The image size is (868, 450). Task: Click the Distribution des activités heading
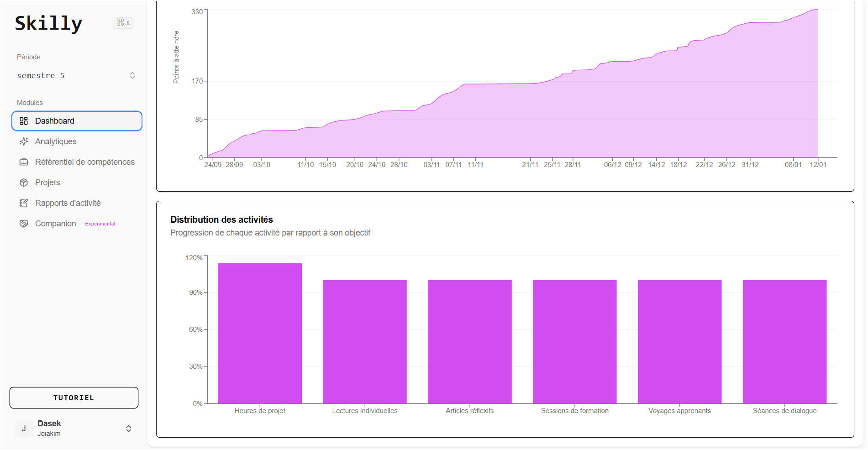point(221,220)
